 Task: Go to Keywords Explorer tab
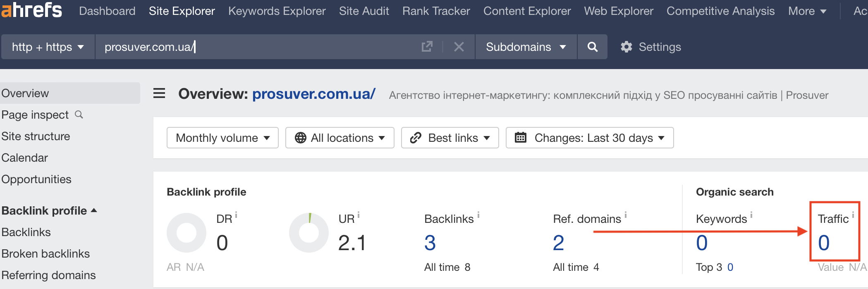tap(277, 11)
